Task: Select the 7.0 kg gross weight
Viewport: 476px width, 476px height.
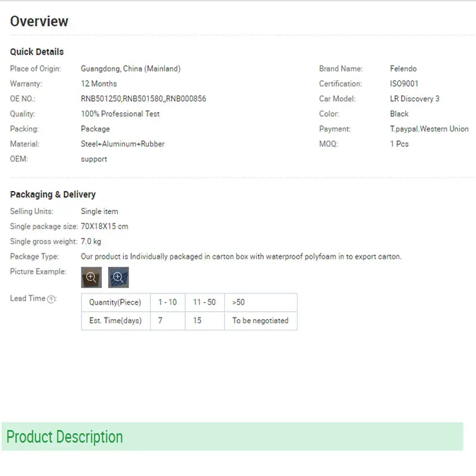Action: click(x=91, y=242)
